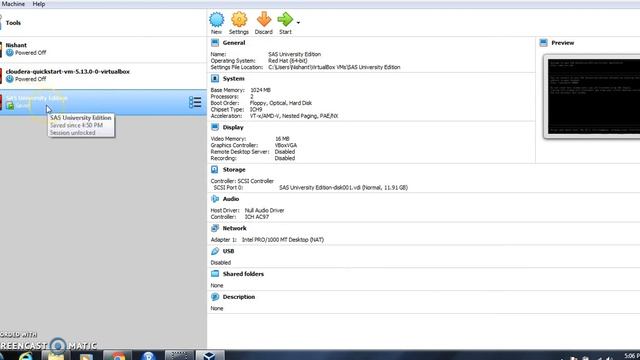Viewport: 640px width, 360px height.
Task: Open the Help menu
Action: pos(39,4)
